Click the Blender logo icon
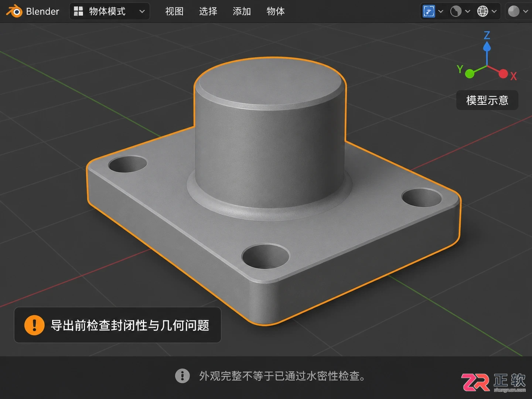532x399 pixels. (x=14, y=11)
